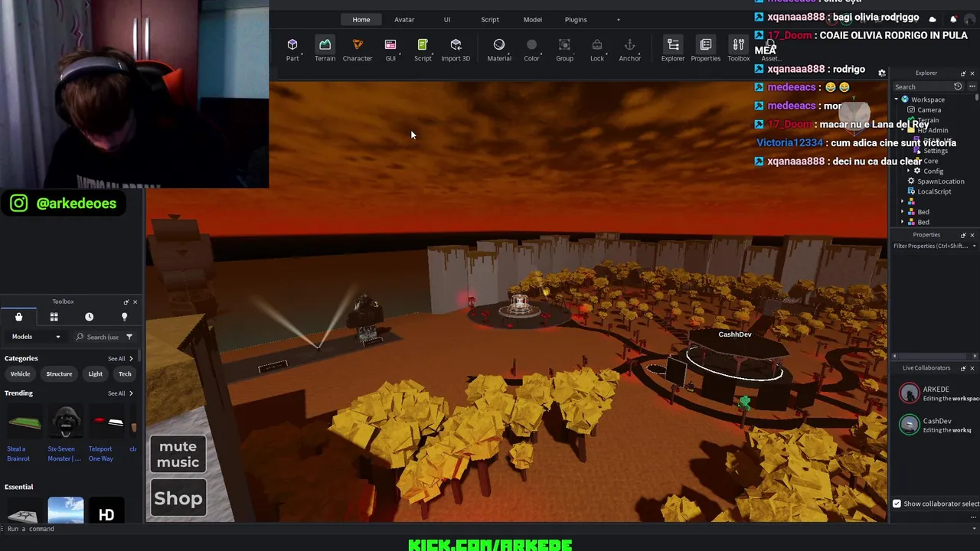The image size is (980, 551).
Task: Click the Lock tool
Action: pos(597,49)
